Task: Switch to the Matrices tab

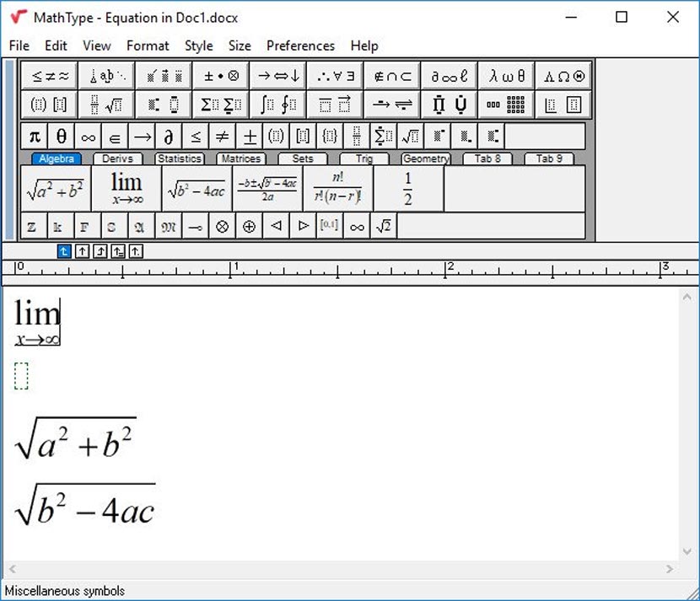Action: tap(241, 158)
